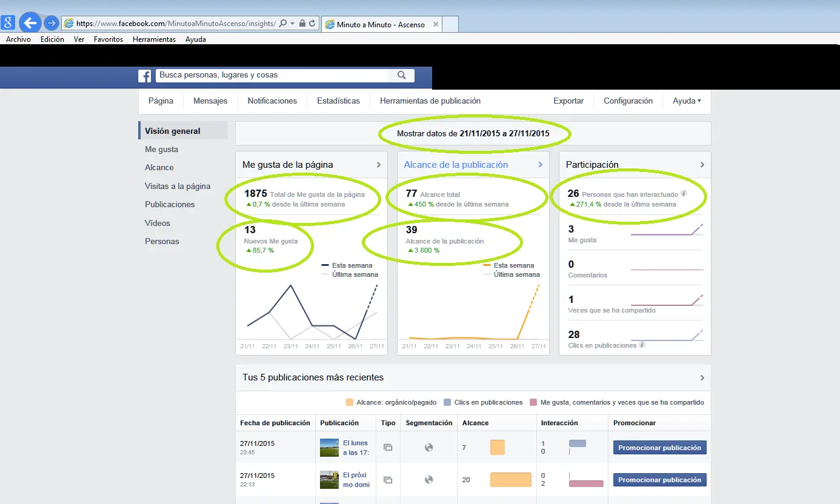Select 'Visitas a la página' in the sidebar

point(178,186)
